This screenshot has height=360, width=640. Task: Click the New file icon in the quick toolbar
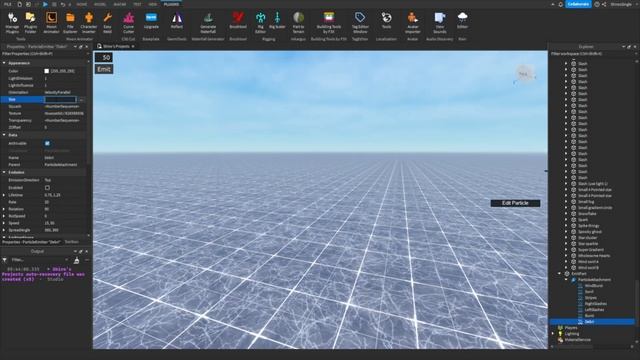[x=19, y=4]
